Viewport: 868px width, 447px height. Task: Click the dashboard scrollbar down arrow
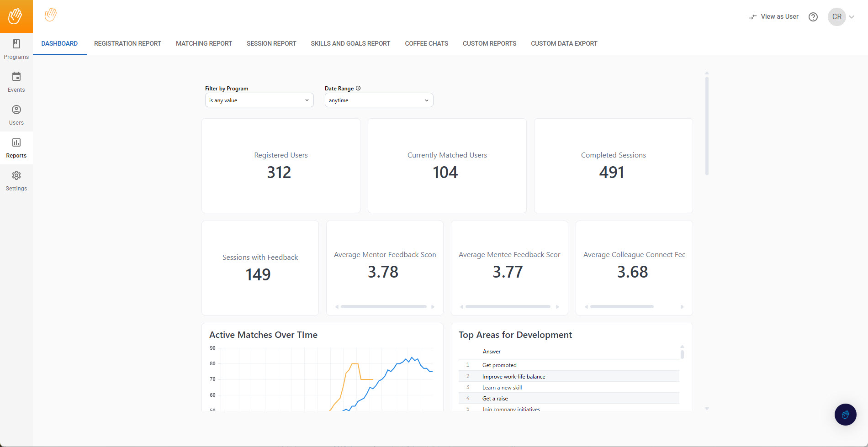pos(707,409)
